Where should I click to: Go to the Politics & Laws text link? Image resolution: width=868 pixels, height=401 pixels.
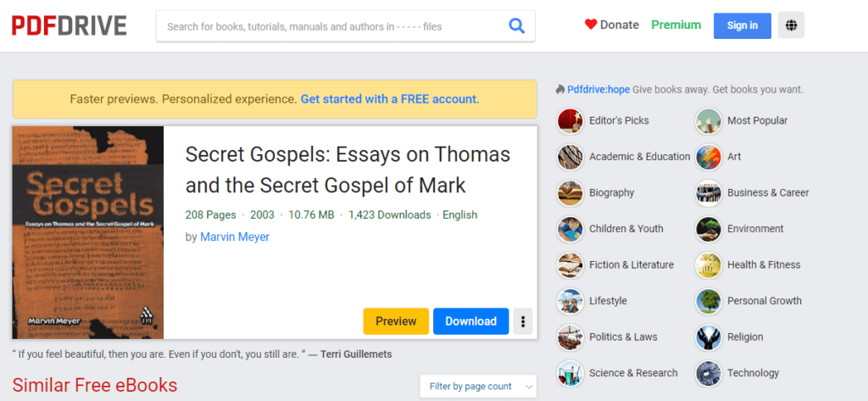pyautogui.click(x=623, y=337)
